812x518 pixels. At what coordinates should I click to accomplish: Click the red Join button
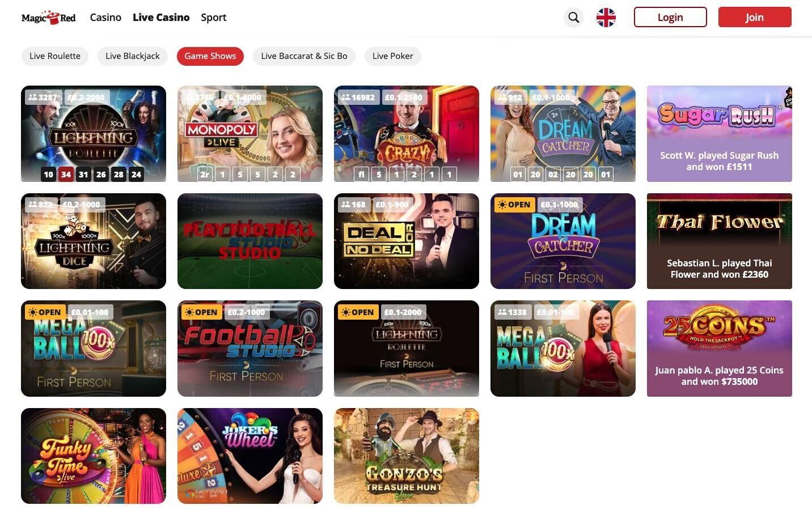click(754, 18)
